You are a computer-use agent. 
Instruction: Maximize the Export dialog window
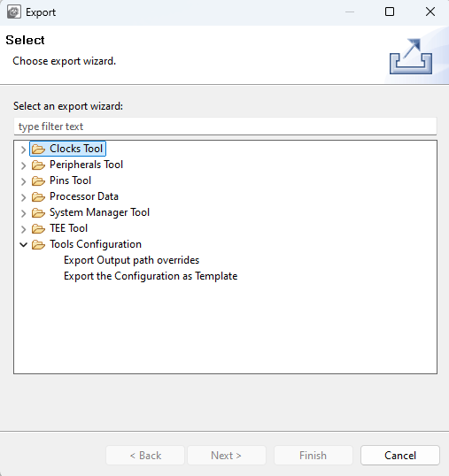pos(390,12)
